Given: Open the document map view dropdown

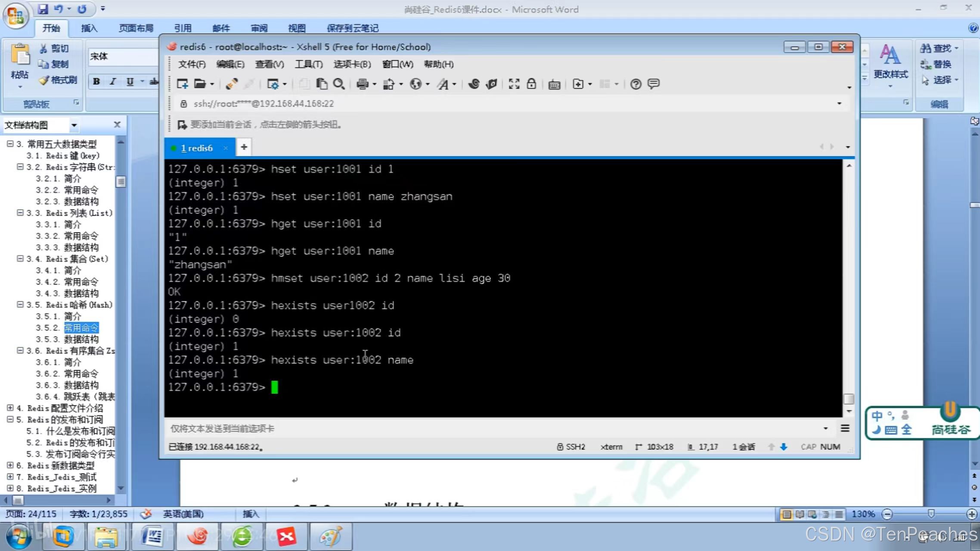Looking at the screenshot, I should [74, 125].
